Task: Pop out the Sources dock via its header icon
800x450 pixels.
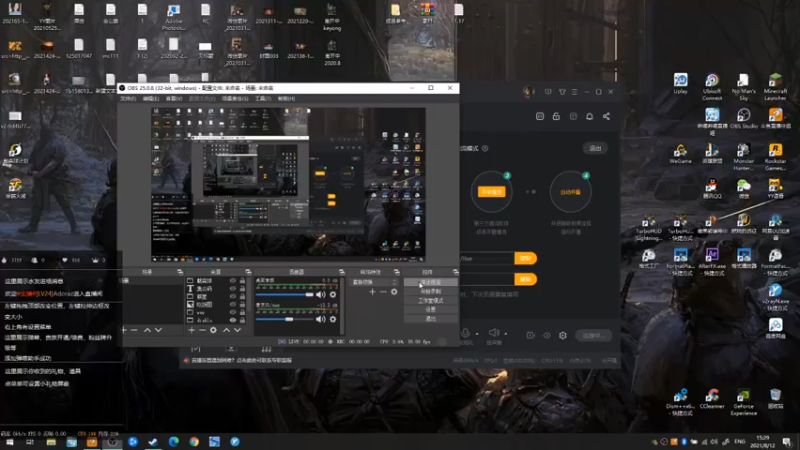Action: point(248,272)
